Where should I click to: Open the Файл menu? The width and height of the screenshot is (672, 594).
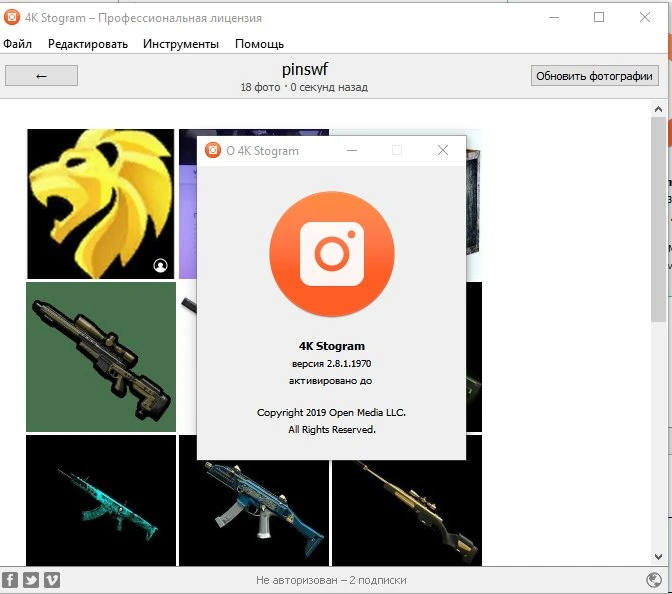click(17, 44)
